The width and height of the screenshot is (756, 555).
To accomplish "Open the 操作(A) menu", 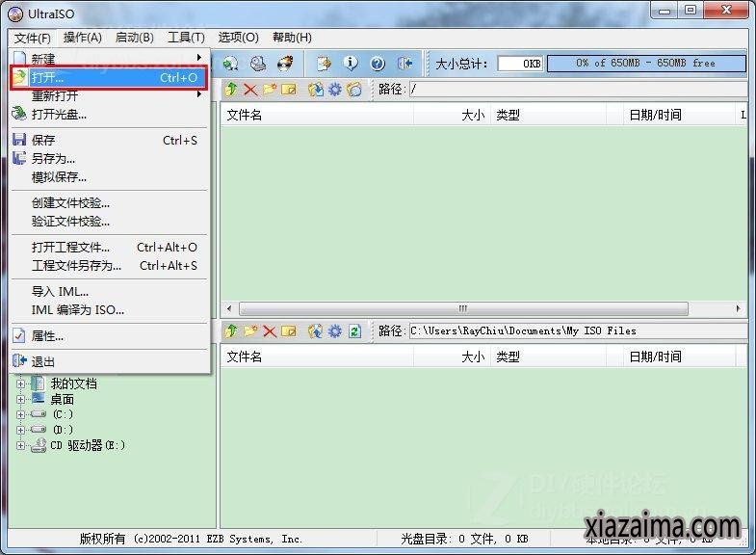I will pyautogui.click(x=83, y=38).
